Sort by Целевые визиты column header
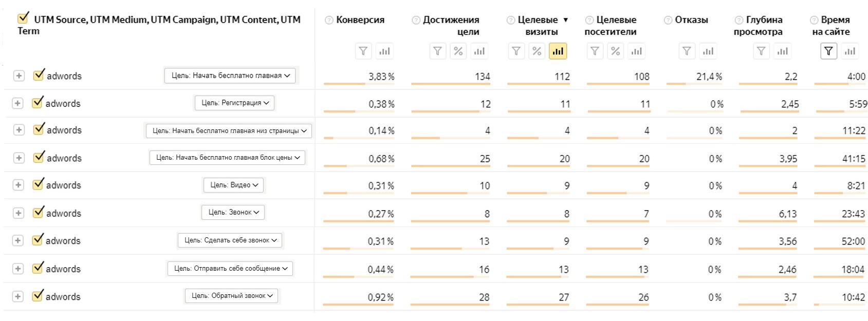This screenshot has width=868, height=321. tap(538, 26)
